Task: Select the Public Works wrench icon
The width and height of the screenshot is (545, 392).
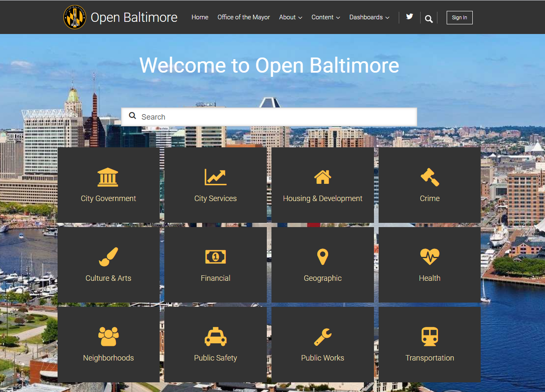Action: coord(322,337)
